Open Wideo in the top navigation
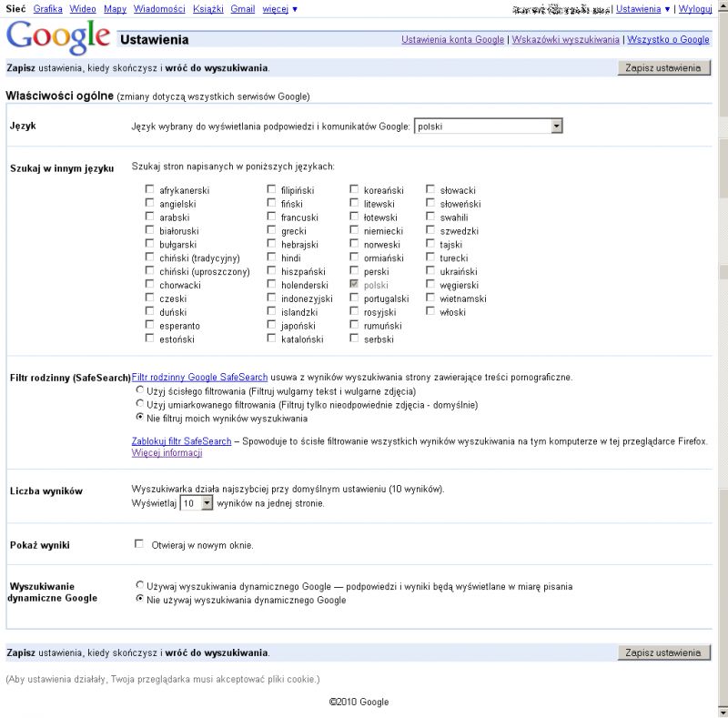728x718 pixels. [83, 9]
